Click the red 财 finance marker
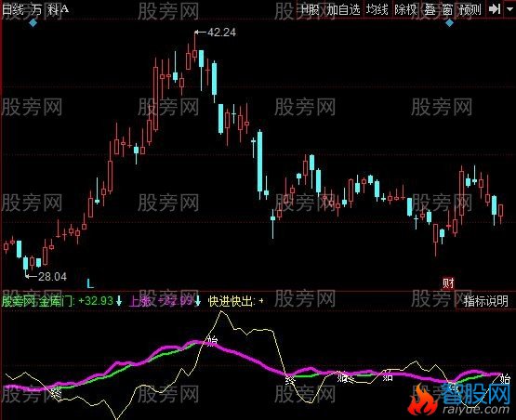This screenshot has width=516, height=420. click(x=448, y=282)
